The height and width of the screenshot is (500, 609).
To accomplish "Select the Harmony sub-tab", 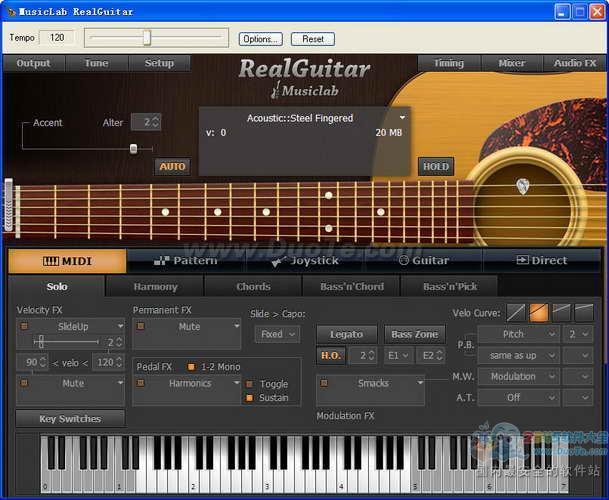I will coord(155,287).
